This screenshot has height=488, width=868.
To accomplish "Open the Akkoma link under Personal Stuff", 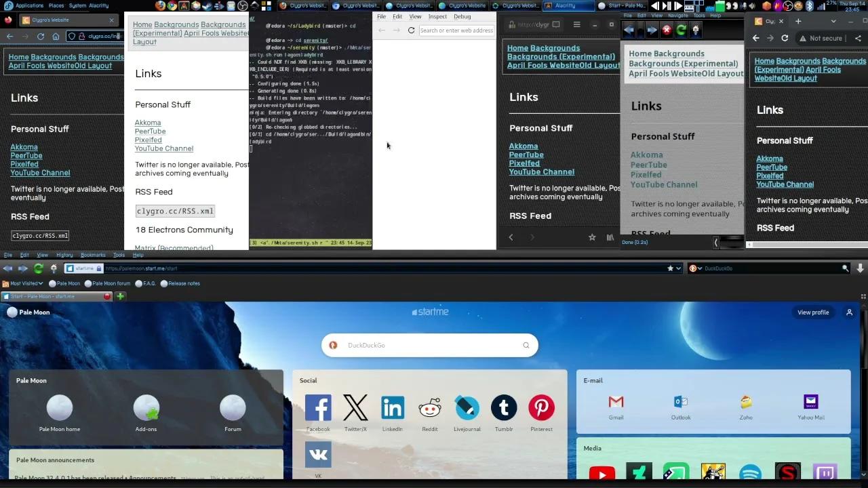I will 24,147.
